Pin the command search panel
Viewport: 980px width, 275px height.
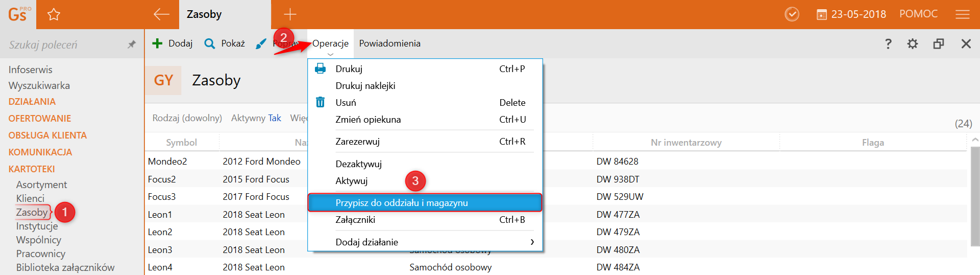[132, 44]
